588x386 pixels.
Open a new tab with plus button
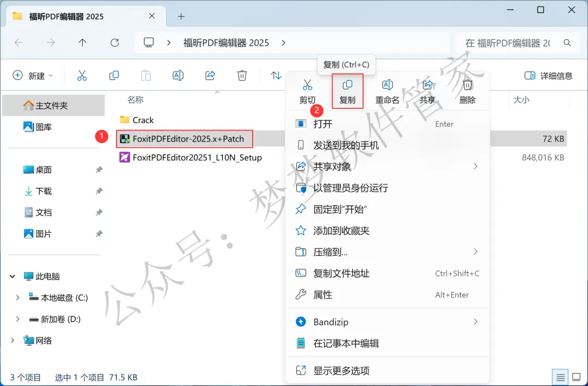coord(181,16)
